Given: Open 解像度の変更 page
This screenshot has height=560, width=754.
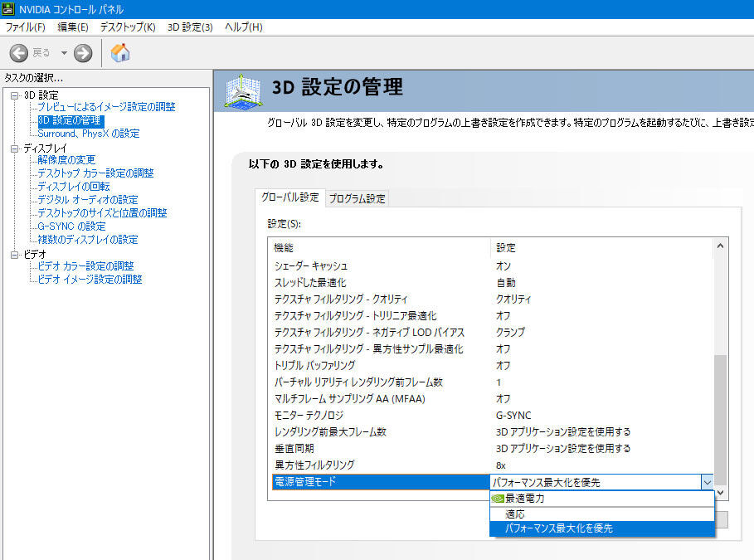Looking at the screenshot, I should 66,160.
